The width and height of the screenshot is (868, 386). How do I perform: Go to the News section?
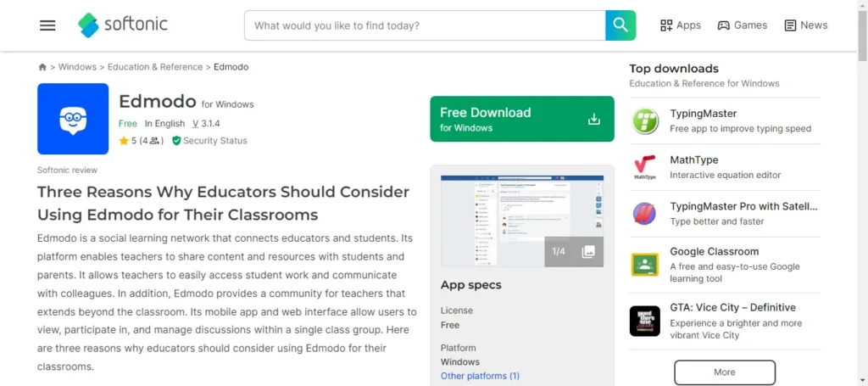pyautogui.click(x=806, y=25)
